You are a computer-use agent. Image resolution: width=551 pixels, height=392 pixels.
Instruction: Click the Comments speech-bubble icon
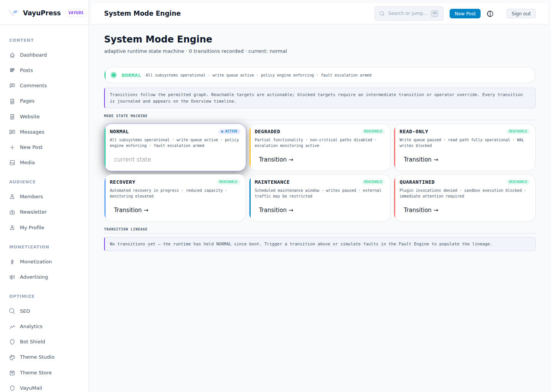(x=12, y=86)
